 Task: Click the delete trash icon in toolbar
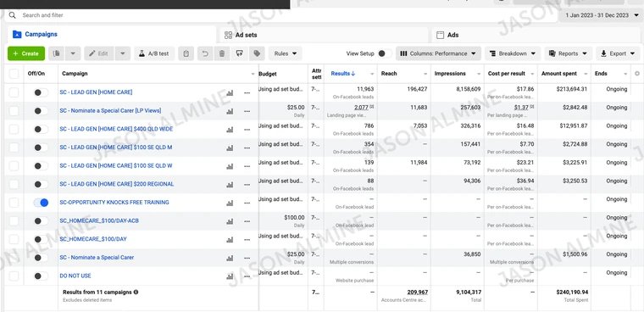click(x=222, y=53)
